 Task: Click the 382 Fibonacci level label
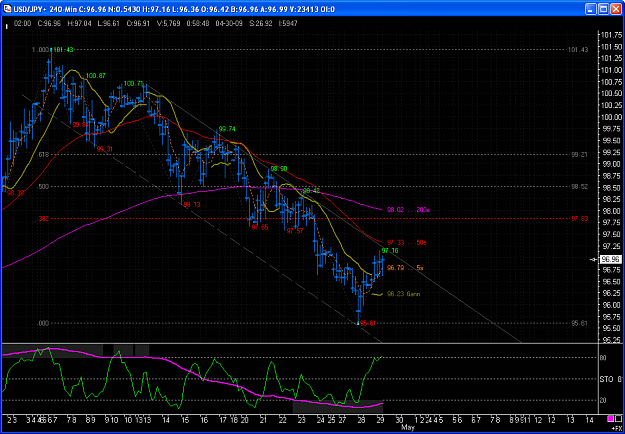43,218
